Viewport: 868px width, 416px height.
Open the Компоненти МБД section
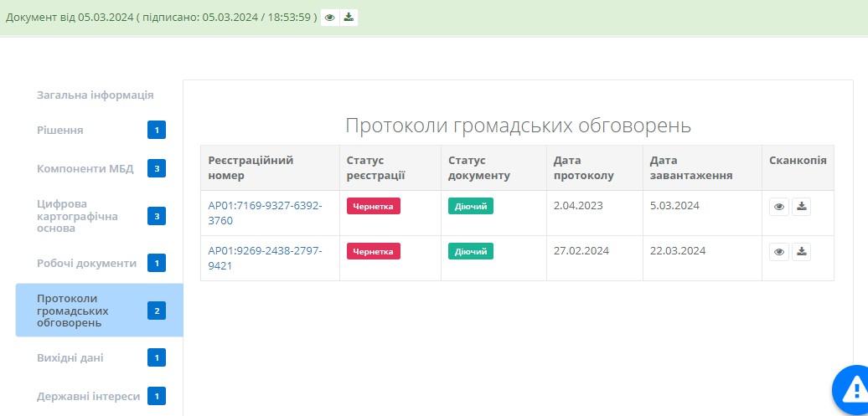click(85, 168)
